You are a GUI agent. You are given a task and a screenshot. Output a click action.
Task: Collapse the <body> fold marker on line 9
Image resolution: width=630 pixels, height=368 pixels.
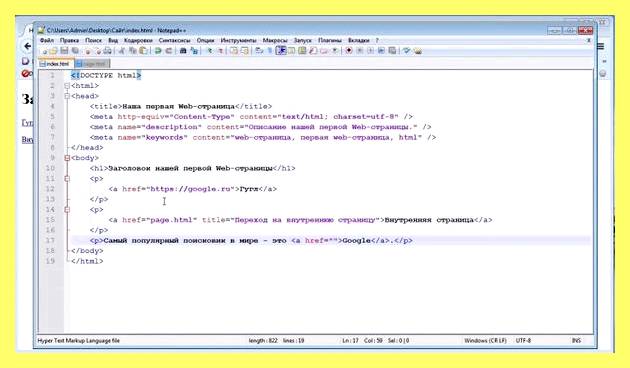[x=67, y=158]
